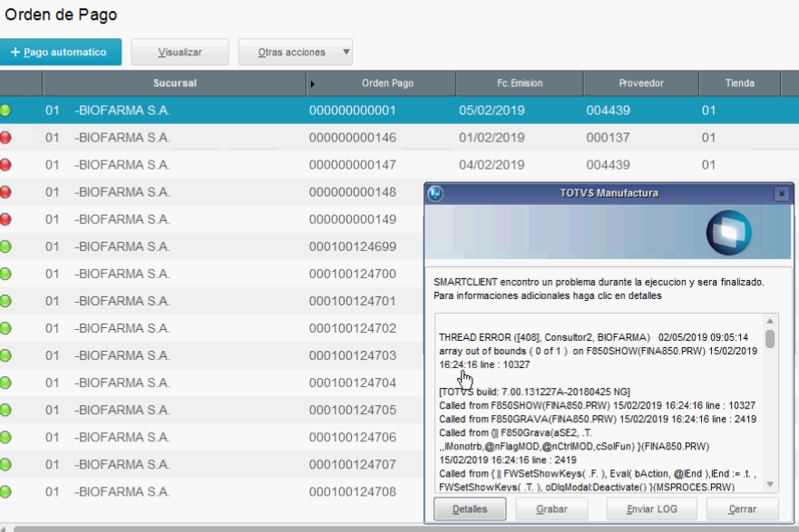Click the error log scrollbar down arrow
The height and width of the screenshot is (532, 799).
[770, 484]
